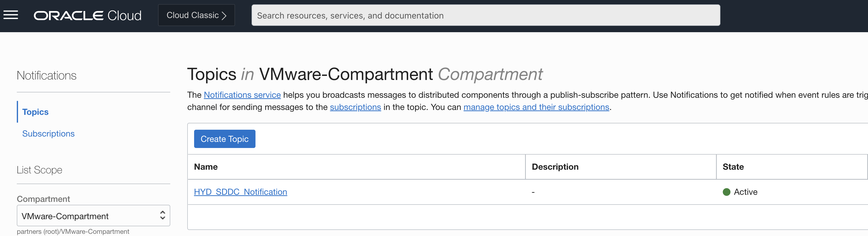Open the Notifications service documentation link
This screenshot has height=236, width=868.
click(242, 95)
